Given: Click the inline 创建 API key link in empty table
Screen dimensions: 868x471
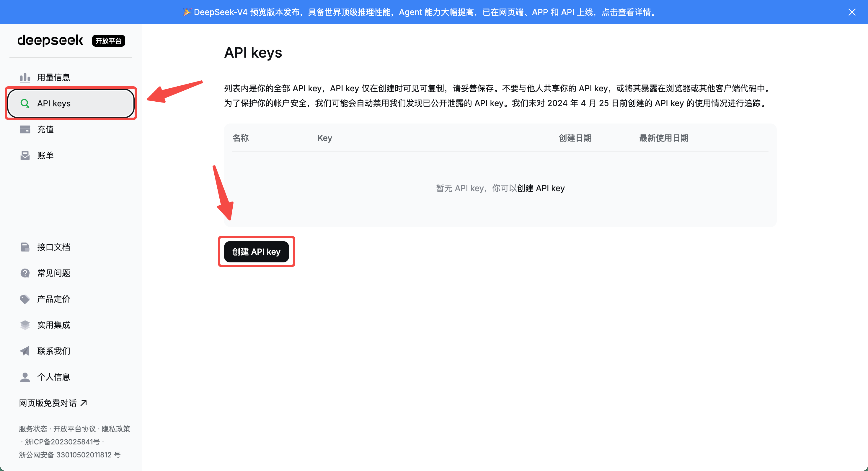Looking at the screenshot, I should 541,188.
